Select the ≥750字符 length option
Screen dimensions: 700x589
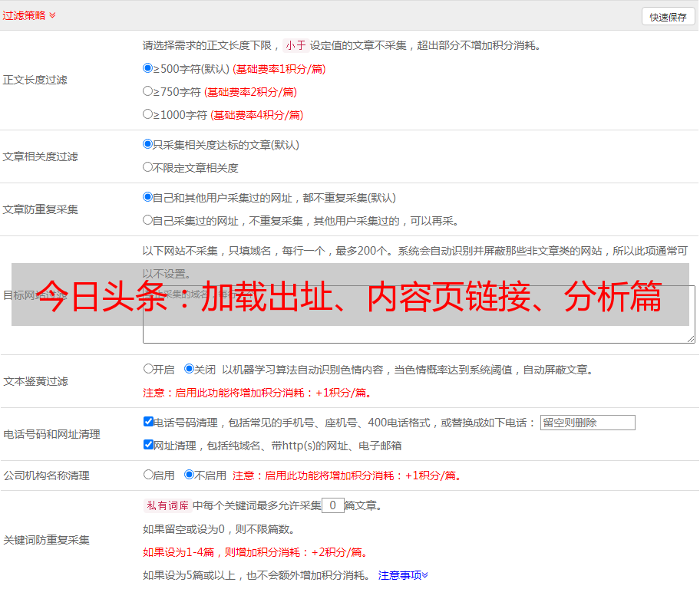[x=148, y=91]
